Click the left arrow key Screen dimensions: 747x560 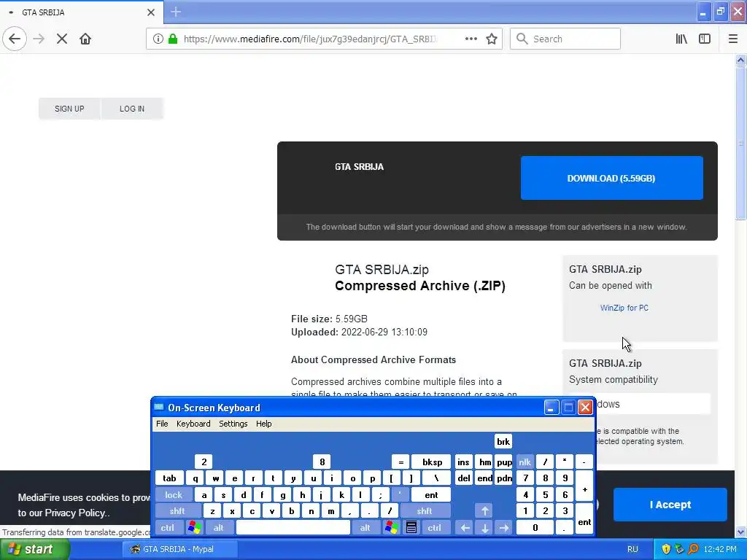click(465, 528)
